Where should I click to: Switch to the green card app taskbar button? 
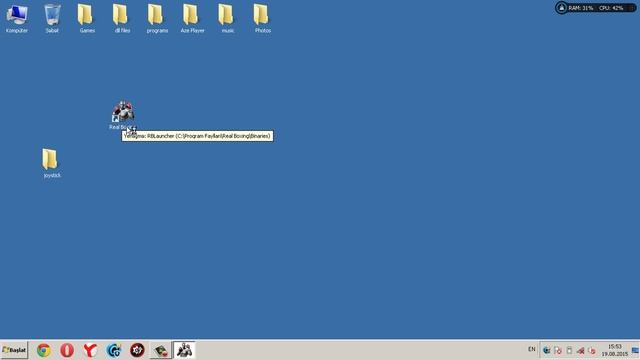160,350
